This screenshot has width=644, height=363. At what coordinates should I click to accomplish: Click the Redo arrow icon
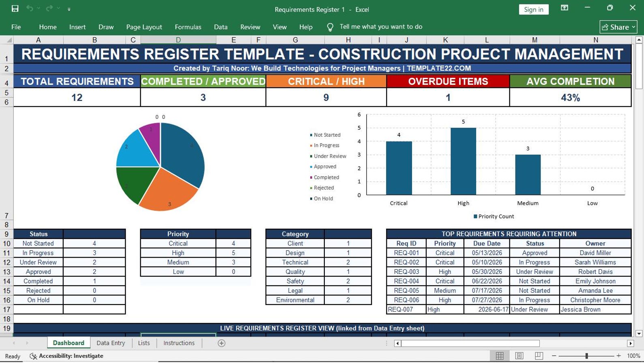[49, 9]
